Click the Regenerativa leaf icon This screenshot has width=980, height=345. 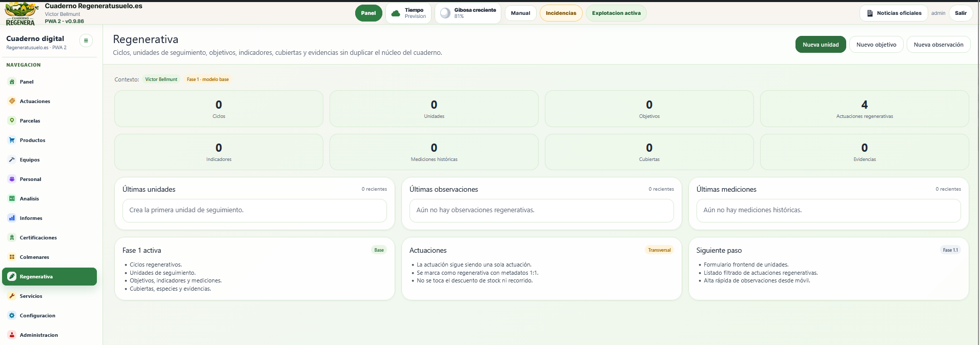pyautogui.click(x=12, y=276)
